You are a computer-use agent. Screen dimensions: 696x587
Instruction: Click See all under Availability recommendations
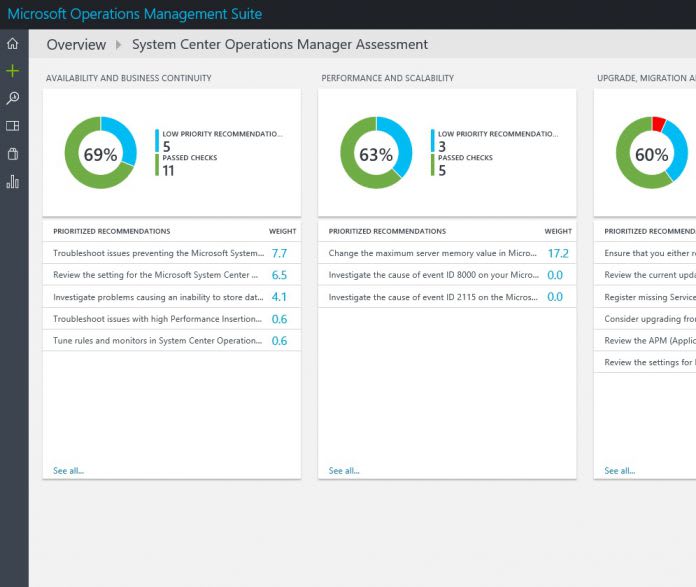pos(68,470)
